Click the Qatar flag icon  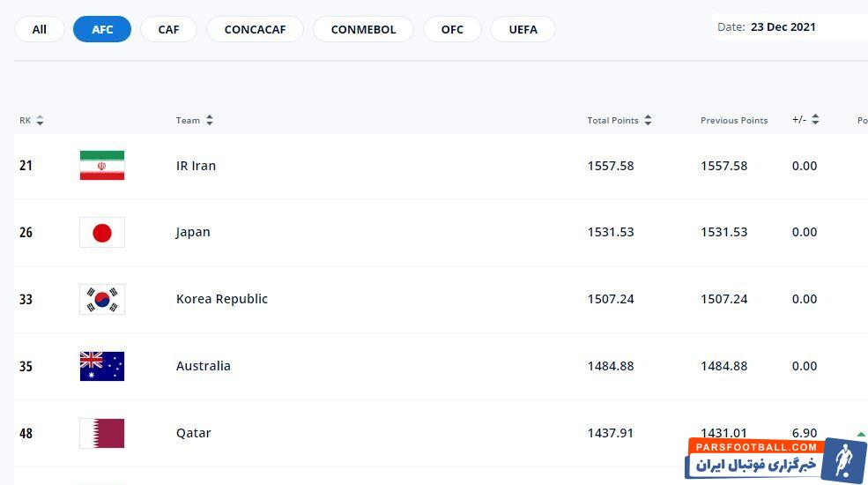click(x=102, y=433)
